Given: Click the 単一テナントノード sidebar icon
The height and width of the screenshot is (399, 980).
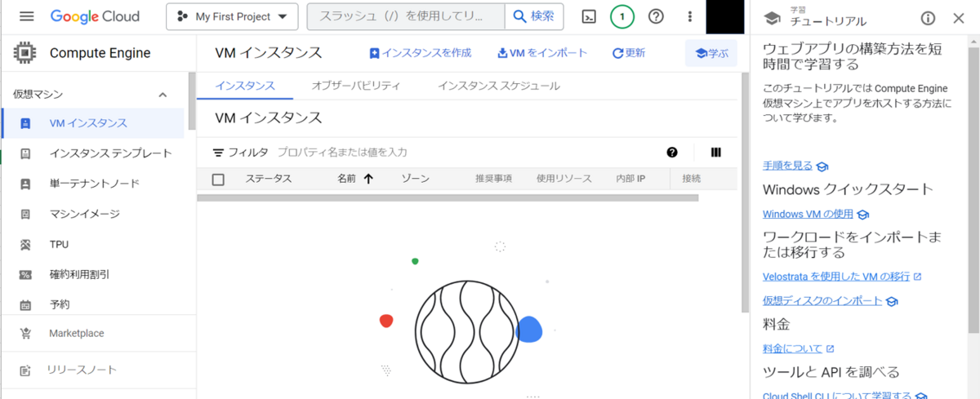Looking at the screenshot, I should point(25,184).
